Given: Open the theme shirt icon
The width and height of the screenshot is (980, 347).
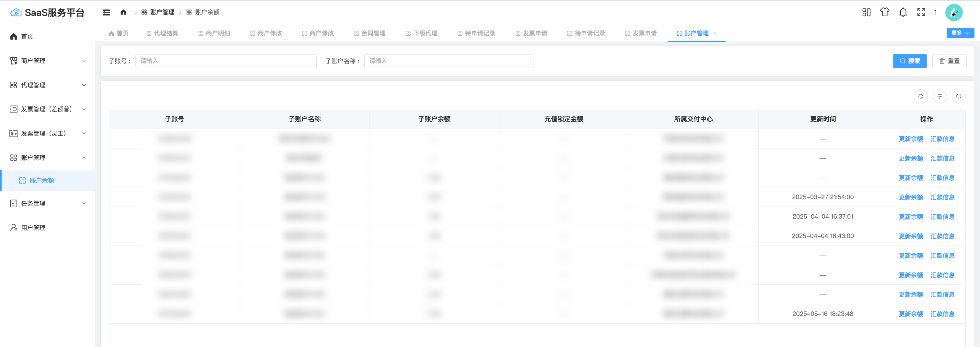Looking at the screenshot, I should 884,13.
